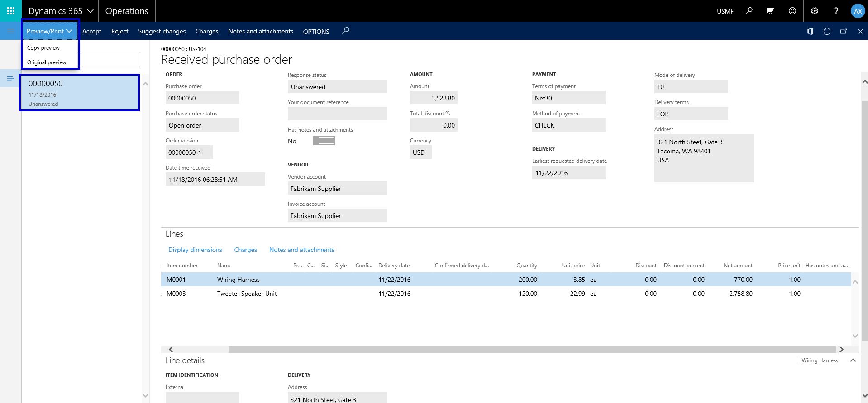
Task: Click the help question mark icon
Action: pos(835,11)
